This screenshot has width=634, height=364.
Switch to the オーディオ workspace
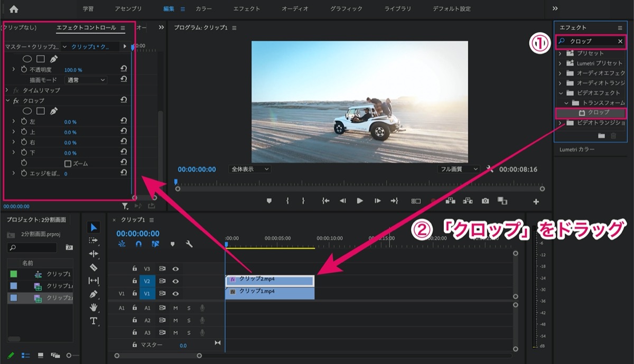[295, 9]
